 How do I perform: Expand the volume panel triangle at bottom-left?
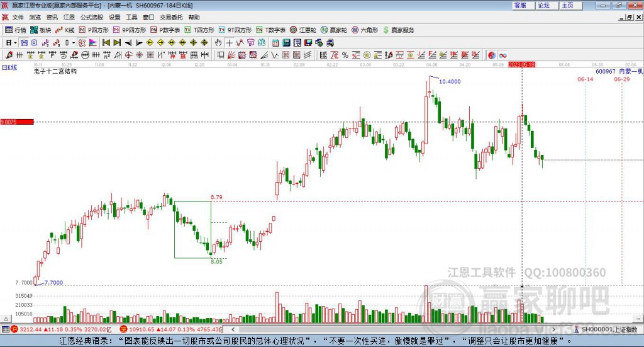pos(6,319)
